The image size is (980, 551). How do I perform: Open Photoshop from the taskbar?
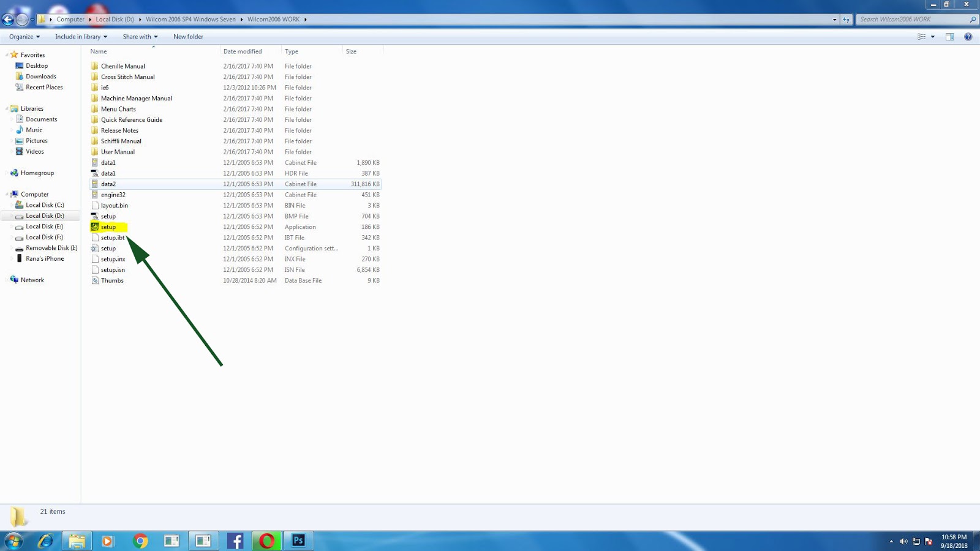tap(298, 541)
